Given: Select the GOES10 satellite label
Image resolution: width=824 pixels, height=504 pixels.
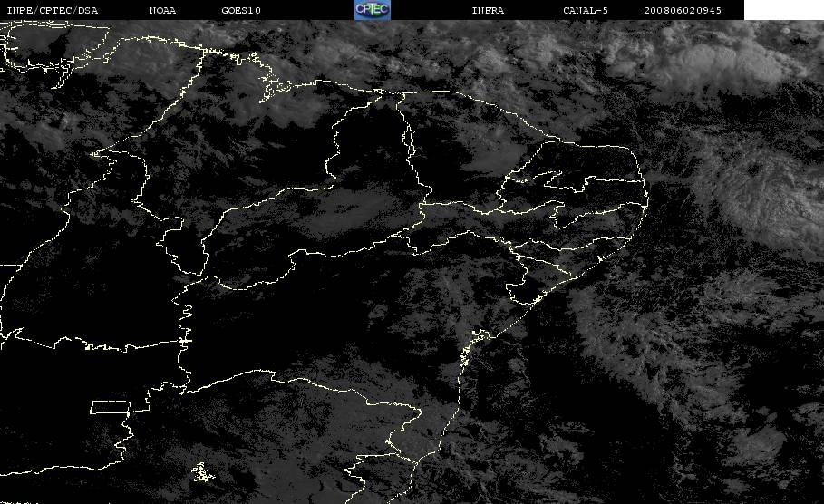Looking at the screenshot, I should click(x=241, y=11).
